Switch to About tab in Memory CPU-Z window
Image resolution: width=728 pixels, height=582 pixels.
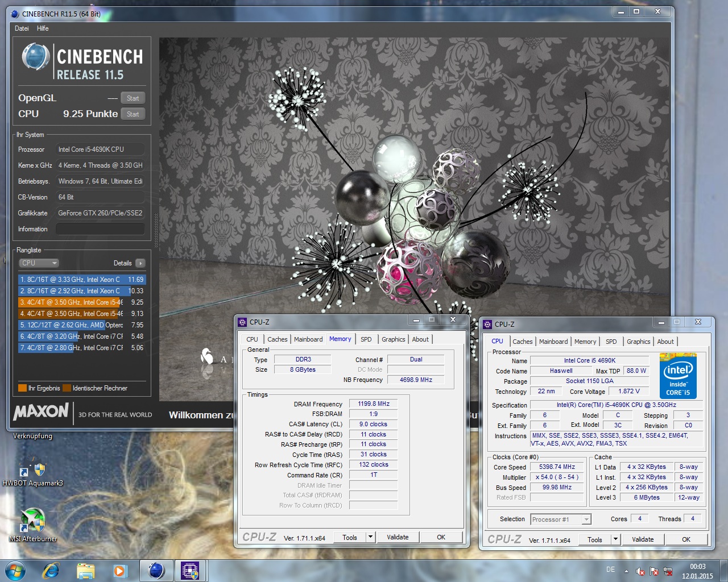(420, 339)
